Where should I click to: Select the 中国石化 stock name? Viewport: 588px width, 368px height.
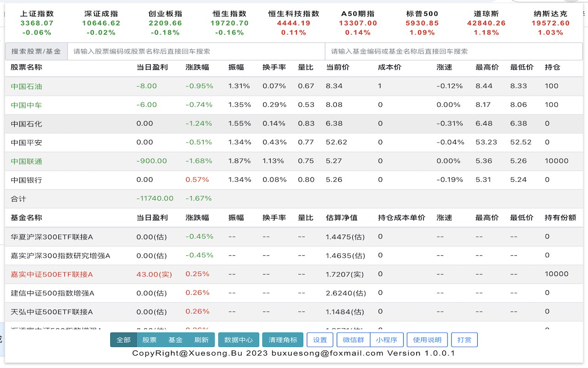point(26,124)
